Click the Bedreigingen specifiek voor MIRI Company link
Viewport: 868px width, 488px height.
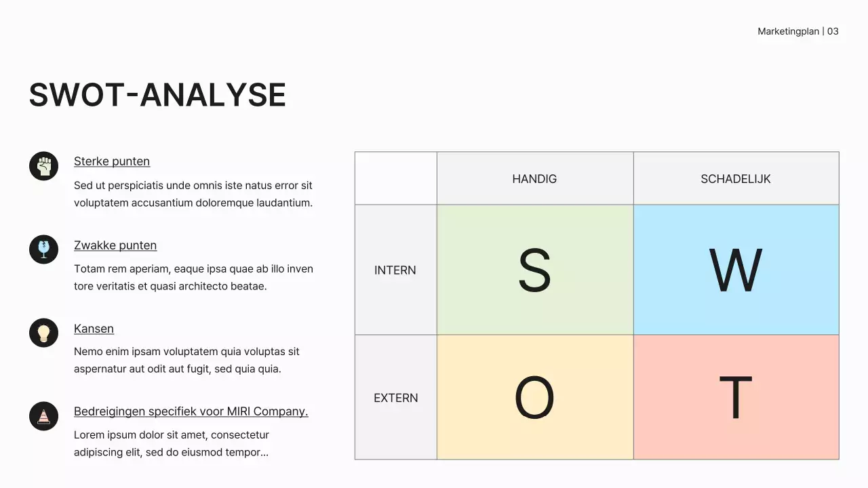pos(191,411)
